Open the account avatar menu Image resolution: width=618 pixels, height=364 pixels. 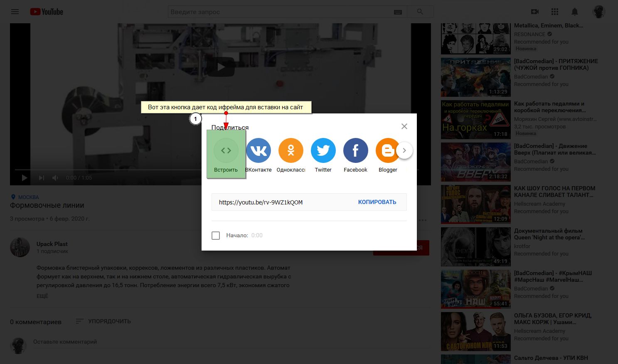tap(599, 12)
